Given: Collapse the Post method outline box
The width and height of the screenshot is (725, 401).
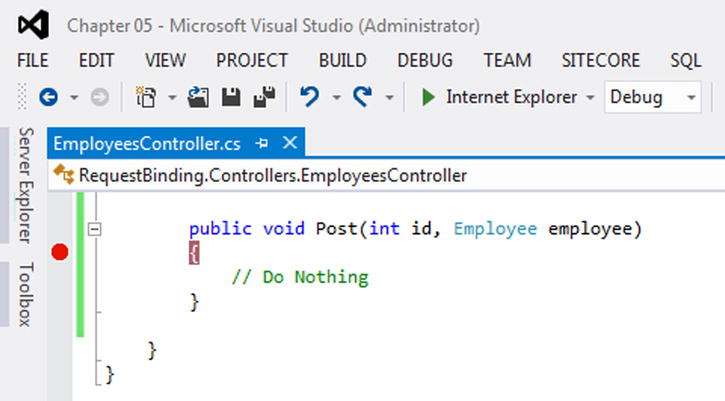Looking at the screenshot, I should (94, 229).
